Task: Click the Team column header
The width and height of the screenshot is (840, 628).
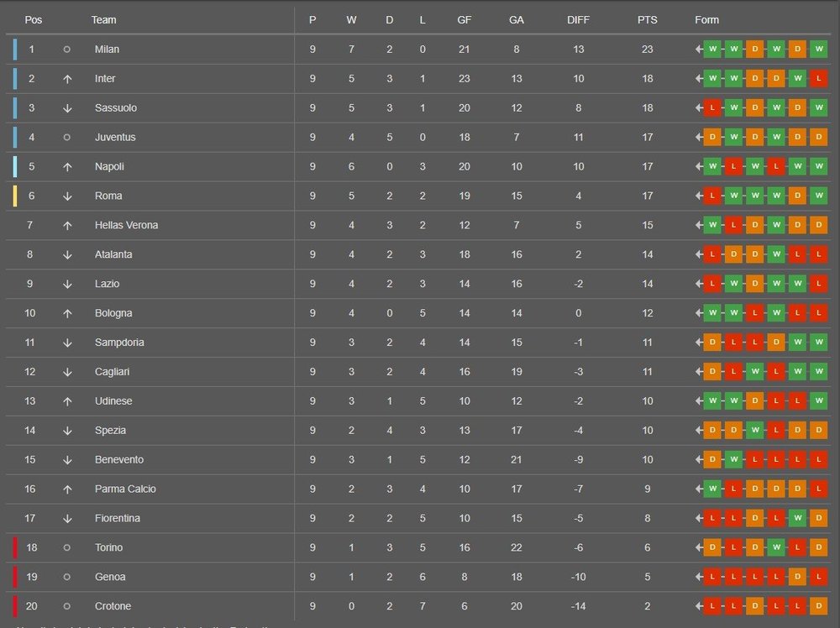Action: click(103, 20)
